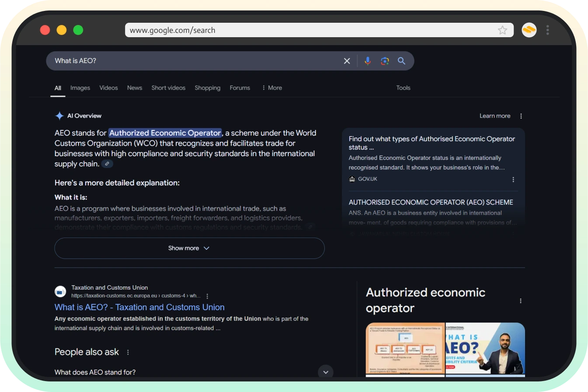This screenshot has width=588, height=392.
Task: Open the Shopping results tab
Action: tap(207, 87)
